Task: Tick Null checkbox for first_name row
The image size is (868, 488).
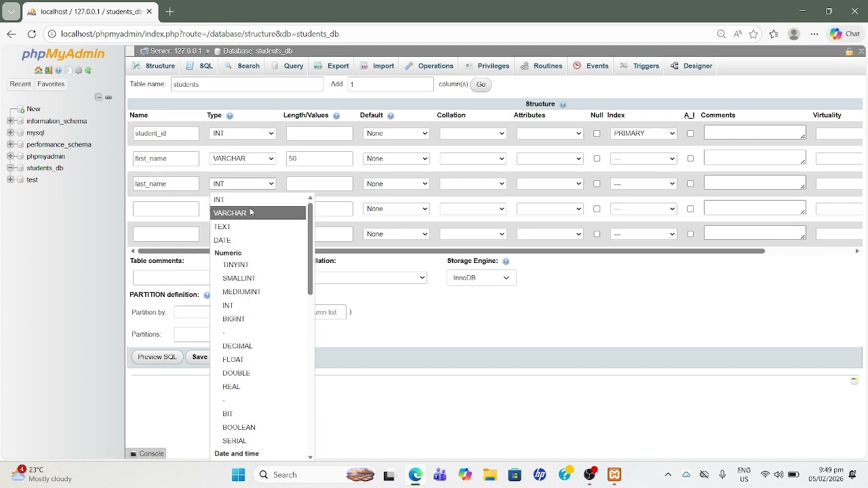Action: pos(597,159)
